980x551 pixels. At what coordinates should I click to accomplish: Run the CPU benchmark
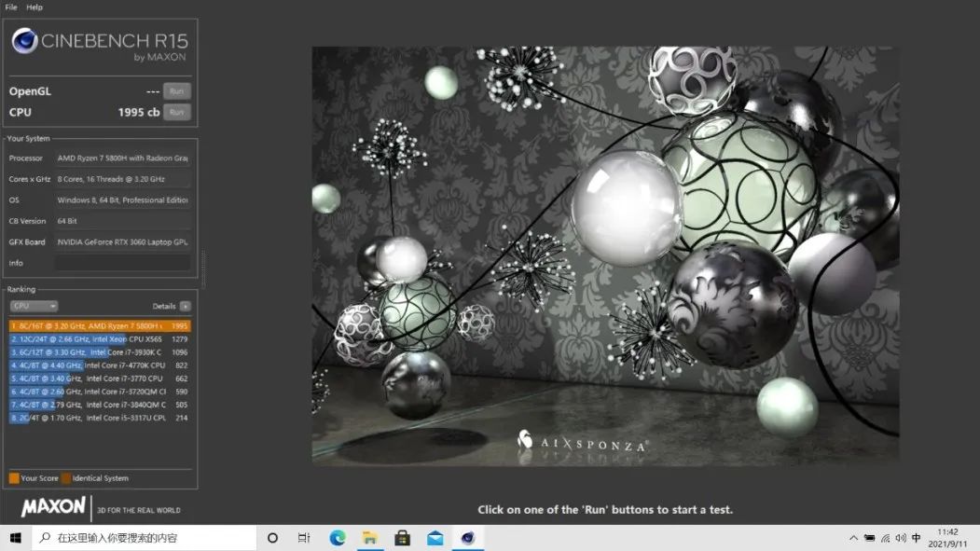177,113
